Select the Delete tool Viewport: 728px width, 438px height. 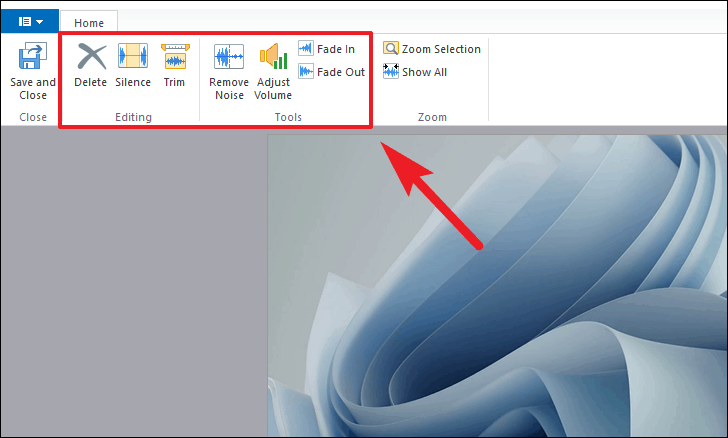[91, 65]
